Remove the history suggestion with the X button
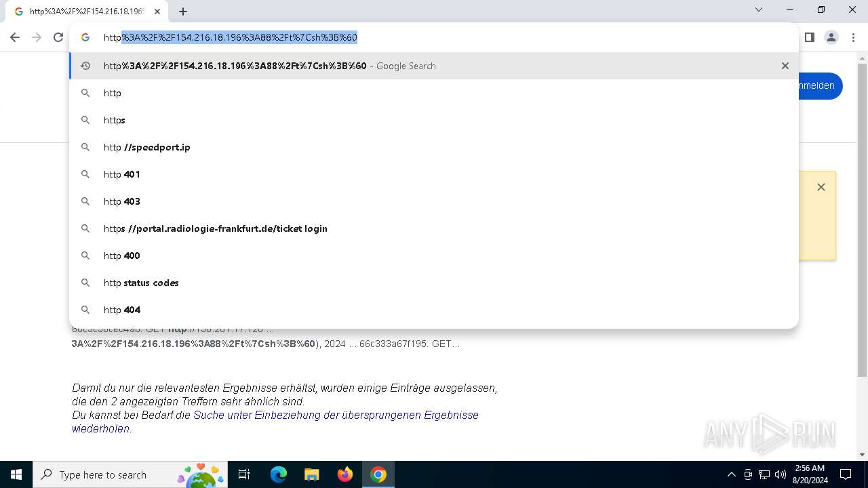This screenshot has height=488, width=868. click(x=785, y=66)
